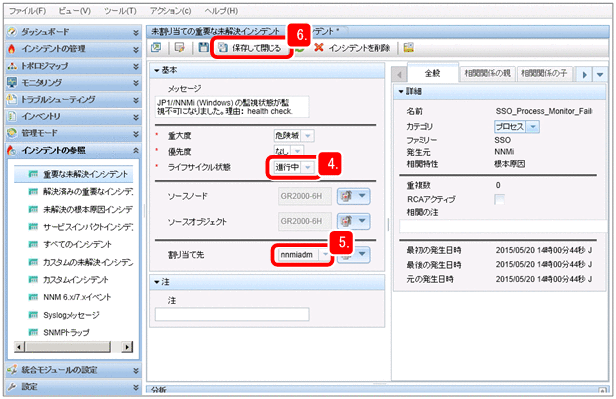Click the rightmost toolbar icon after delete
The height and width of the screenshot is (399, 616).
(409, 48)
